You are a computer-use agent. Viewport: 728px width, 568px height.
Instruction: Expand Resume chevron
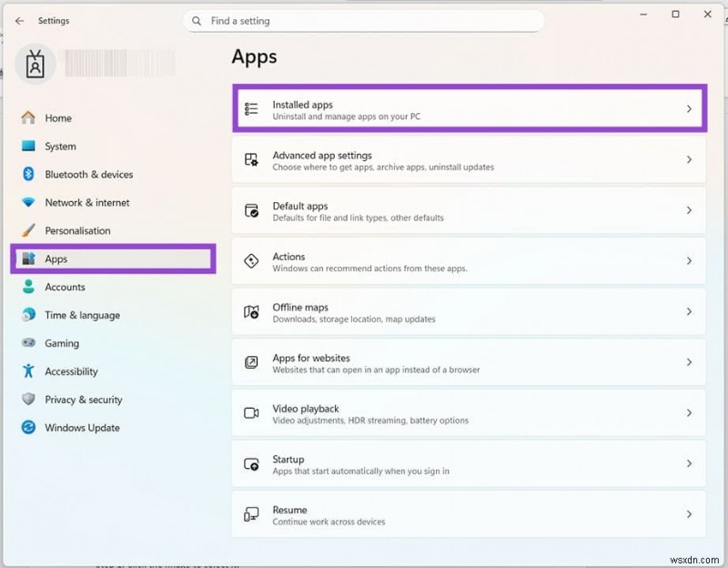click(x=689, y=513)
